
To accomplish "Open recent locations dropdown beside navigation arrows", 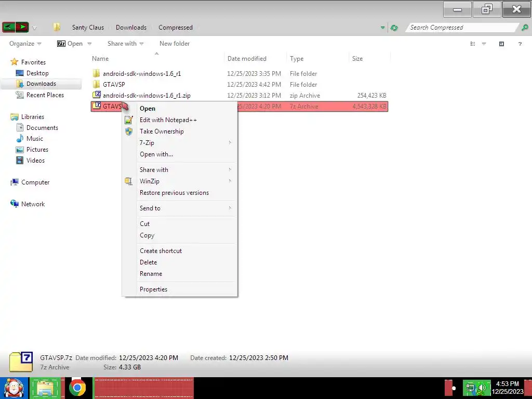I will coord(34,28).
